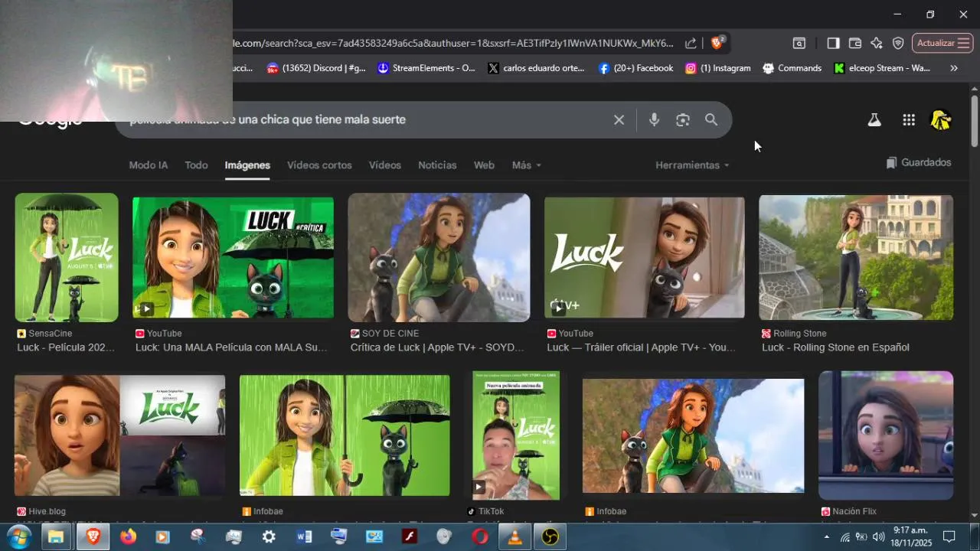980x551 pixels.
Task: Open Google Lens image search
Action: 683,120
